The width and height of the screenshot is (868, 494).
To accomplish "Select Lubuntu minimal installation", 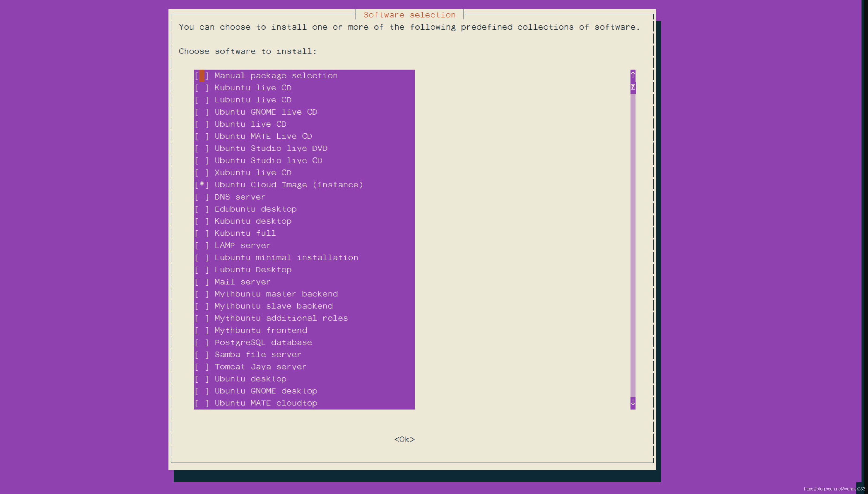I will [202, 258].
